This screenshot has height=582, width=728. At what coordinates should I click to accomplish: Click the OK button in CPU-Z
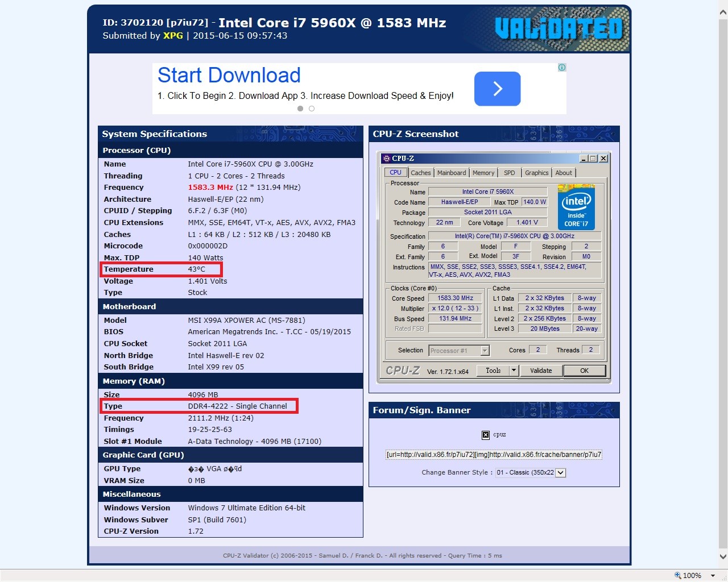[x=584, y=371]
